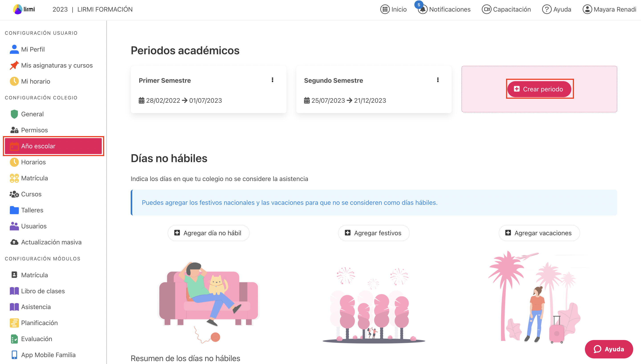Click the book icon for Asistencia

[14, 307]
